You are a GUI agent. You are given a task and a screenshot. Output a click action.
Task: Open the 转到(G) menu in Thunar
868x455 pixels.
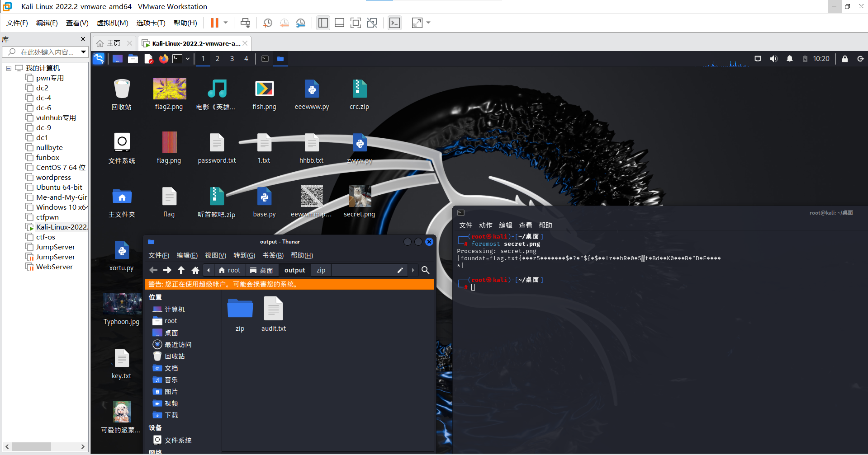coord(244,255)
